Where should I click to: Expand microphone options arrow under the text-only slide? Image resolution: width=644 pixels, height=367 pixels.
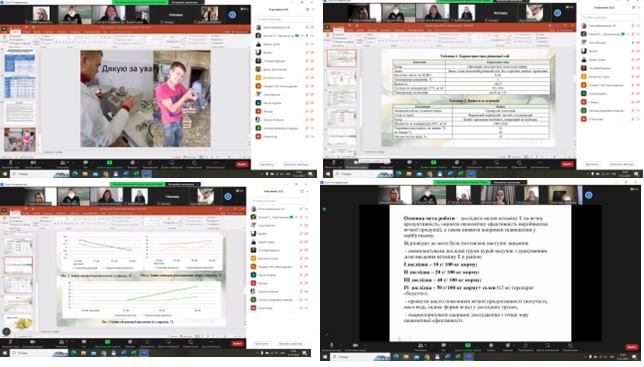pos(340,345)
